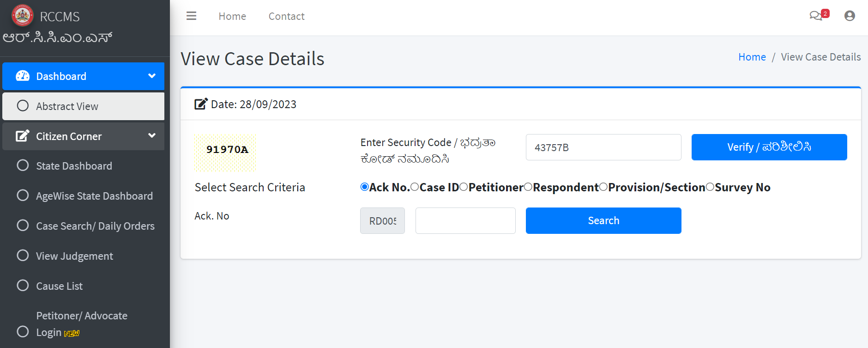Select the Survey No radio button
Screen dimensions: 868x348
click(x=710, y=187)
